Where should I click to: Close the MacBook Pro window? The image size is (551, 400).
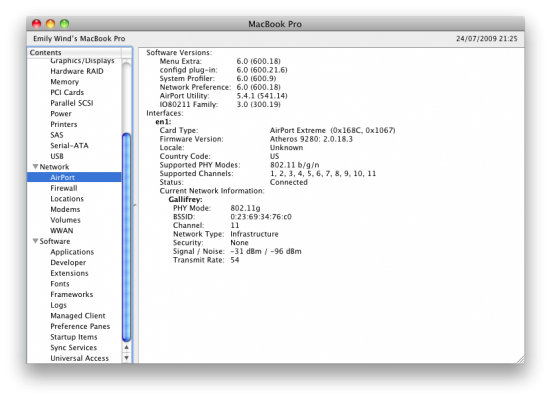(x=37, y=24)
